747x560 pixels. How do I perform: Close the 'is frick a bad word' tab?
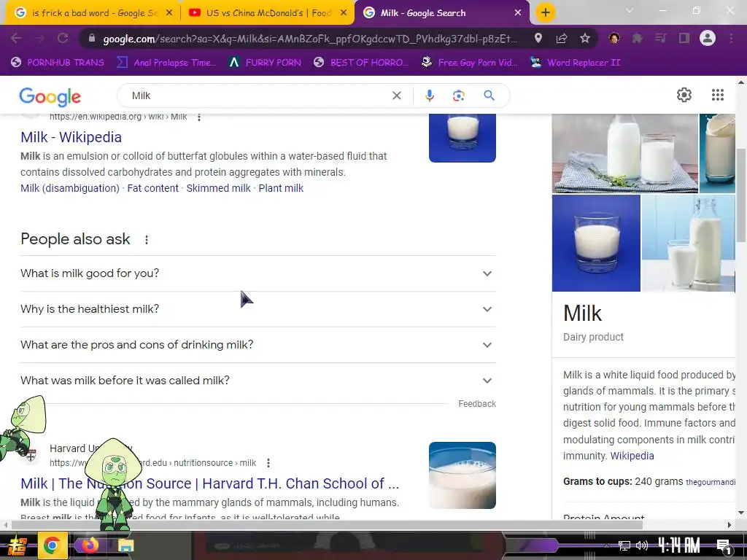click(169, 13)
